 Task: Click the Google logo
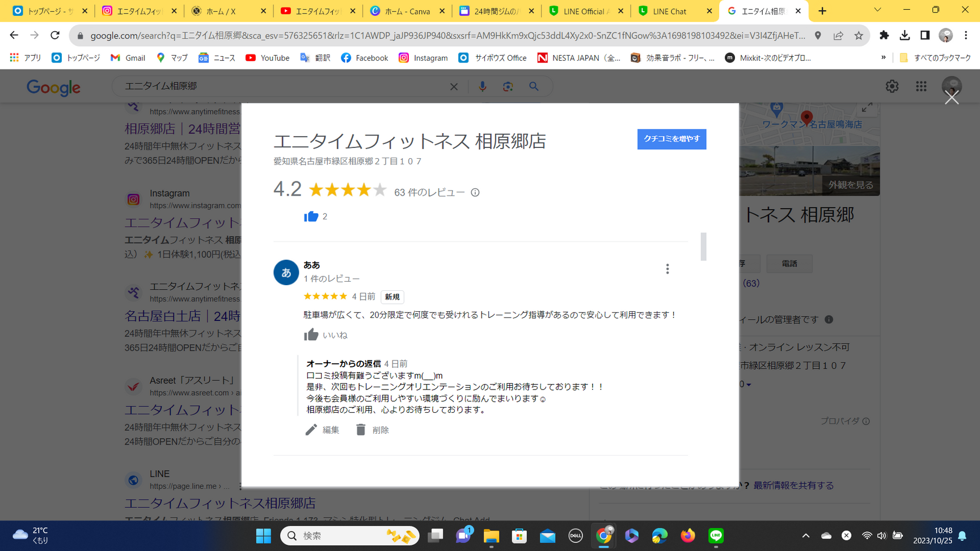(x=53, y=88)
